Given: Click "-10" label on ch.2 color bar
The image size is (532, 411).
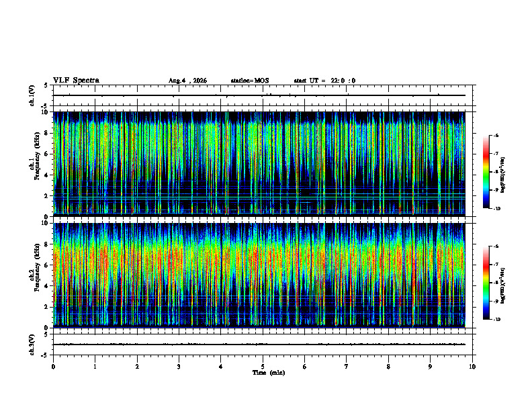Looking at the screenshot, I should coord(496,320).
